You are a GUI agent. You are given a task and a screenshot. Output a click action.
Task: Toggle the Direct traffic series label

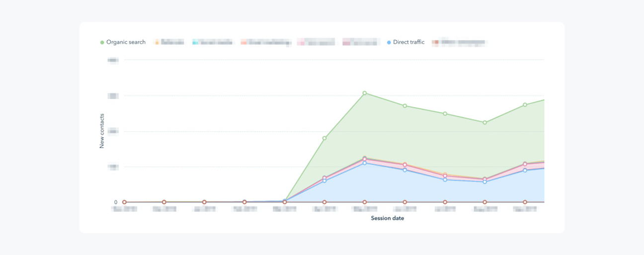(408, 43)
